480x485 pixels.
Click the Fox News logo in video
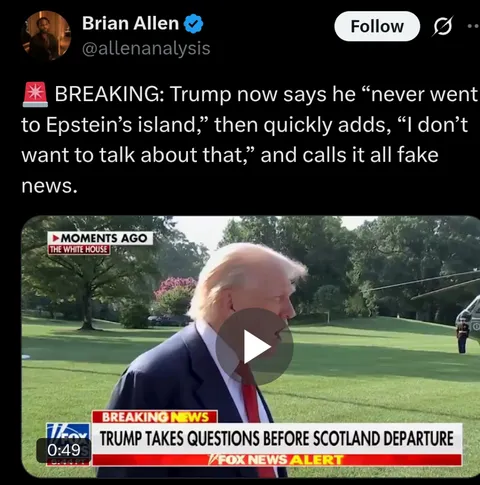[68, 433]
